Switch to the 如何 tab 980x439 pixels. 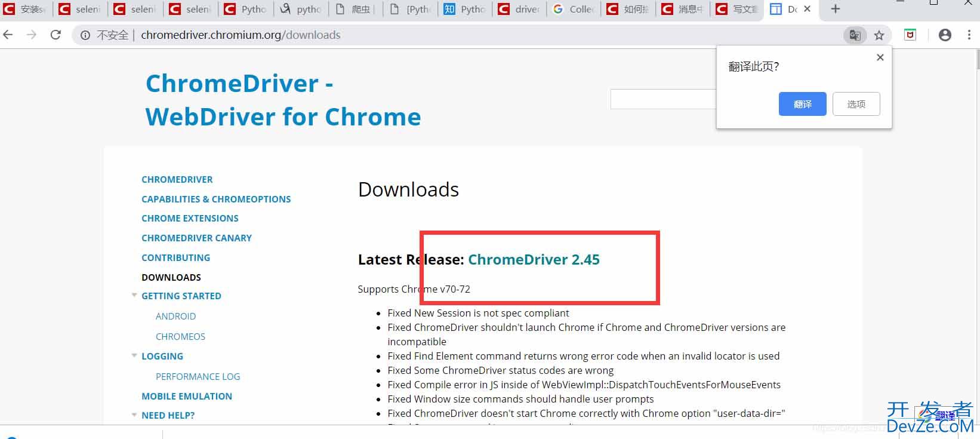(x=628, y=9)
